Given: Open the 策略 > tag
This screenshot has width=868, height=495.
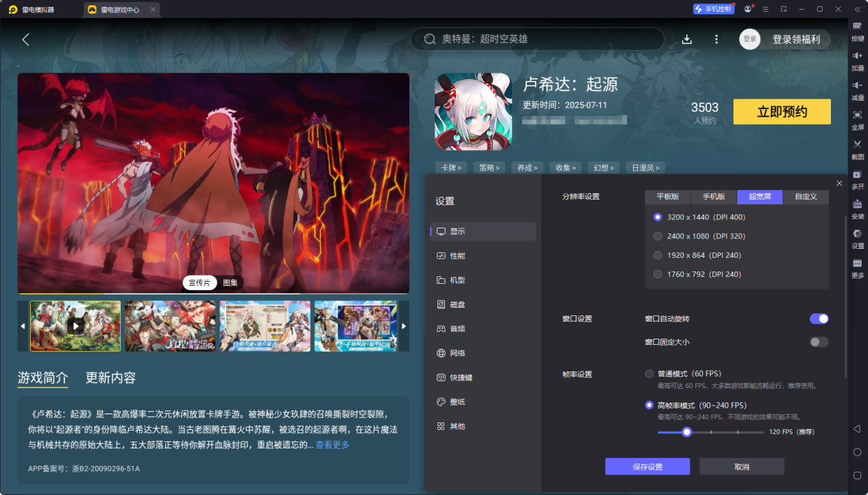Looking at the screenshot, I should click(490, 167).
